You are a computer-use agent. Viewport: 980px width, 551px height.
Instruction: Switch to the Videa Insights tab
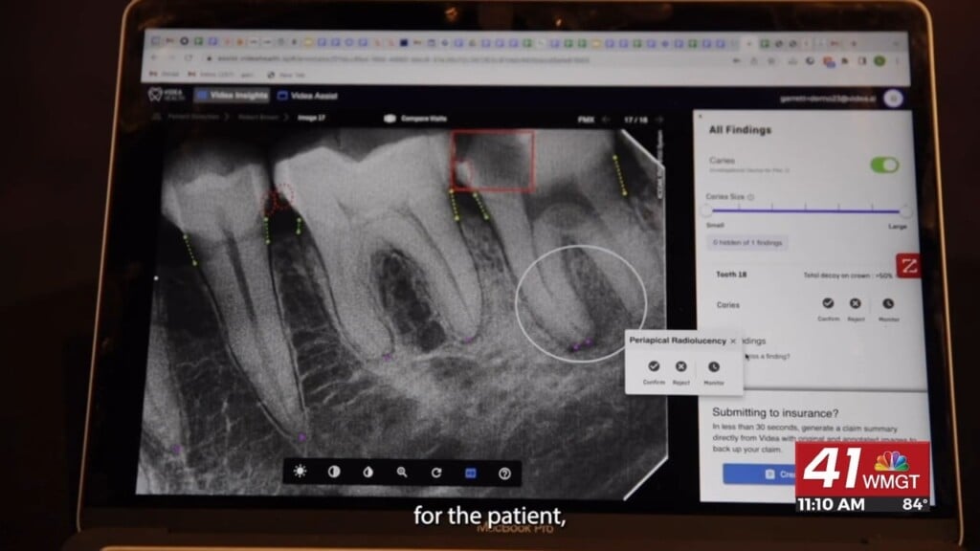[232, 95]
